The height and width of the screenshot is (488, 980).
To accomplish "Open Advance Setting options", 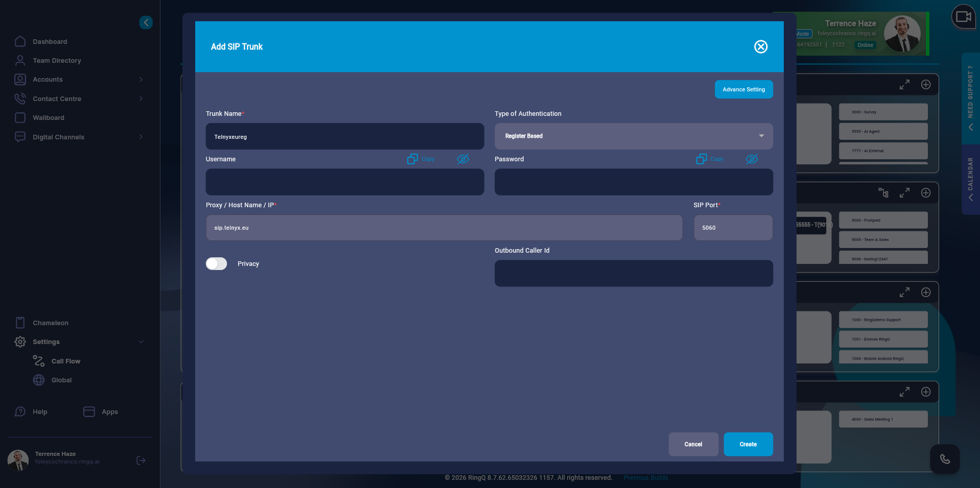I will [743, 89].
